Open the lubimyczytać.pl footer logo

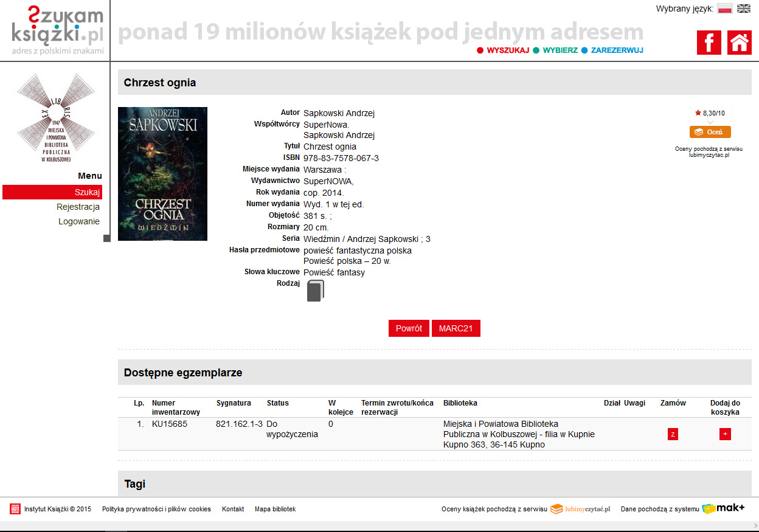click(x=580, y=509)
